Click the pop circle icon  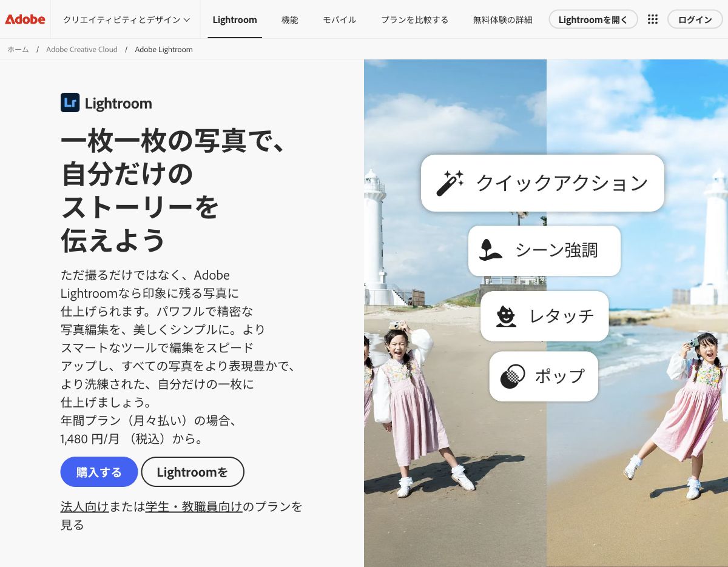(x=513, y=376)
